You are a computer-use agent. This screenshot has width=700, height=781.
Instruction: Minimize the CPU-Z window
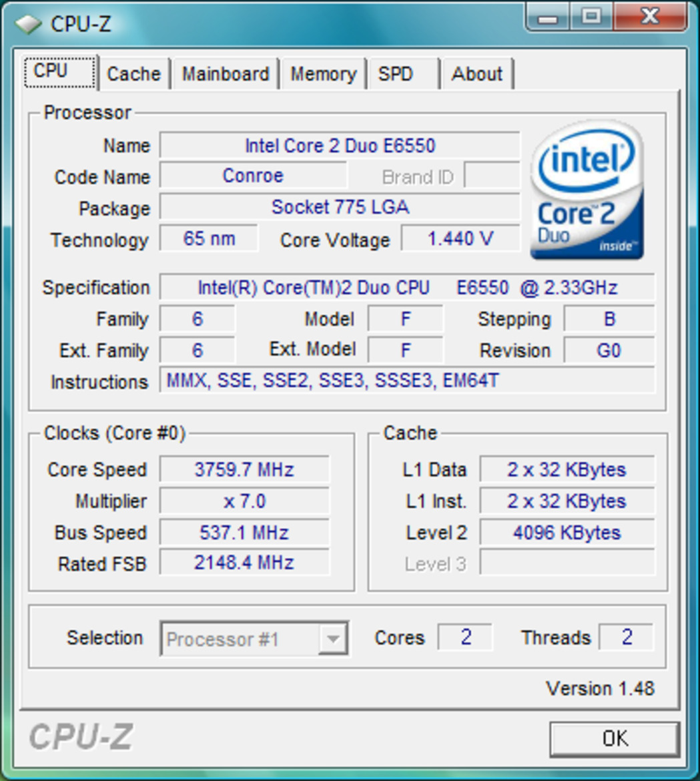coord(548,17)
